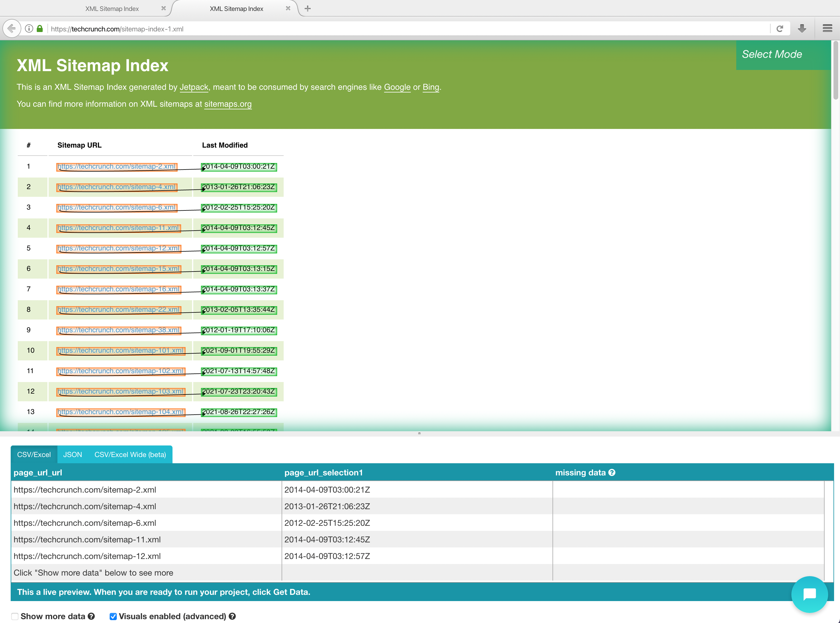Open the Jetpack link
The height and width of the screenshot is (623, 840).
click(194, 87)
